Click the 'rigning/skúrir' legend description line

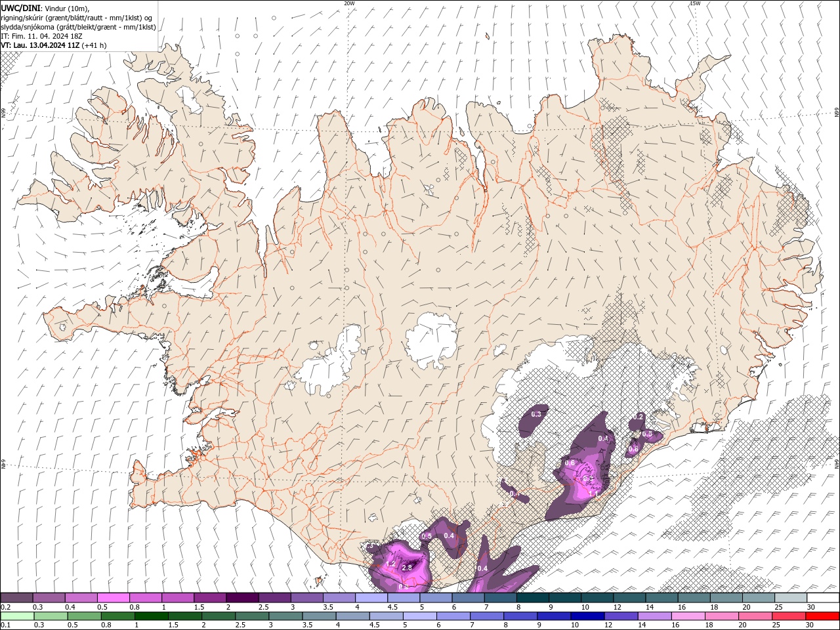[77, 18]
